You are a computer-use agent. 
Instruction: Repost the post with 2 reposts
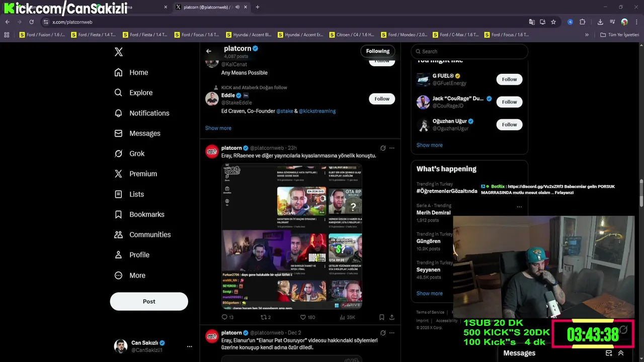click(x=265, y=317)
